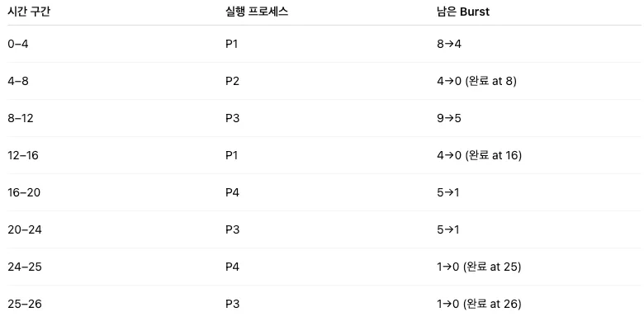Click P1 in the 0–4 row
This screenshot has width=644, height=331.
(x=232, y=44)
